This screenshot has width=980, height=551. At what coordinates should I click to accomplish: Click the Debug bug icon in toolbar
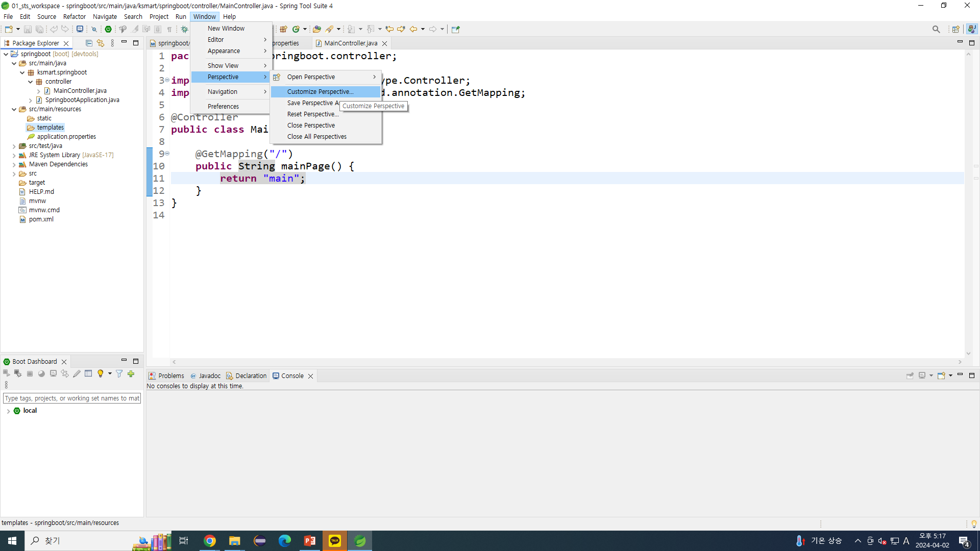point(185,29)
